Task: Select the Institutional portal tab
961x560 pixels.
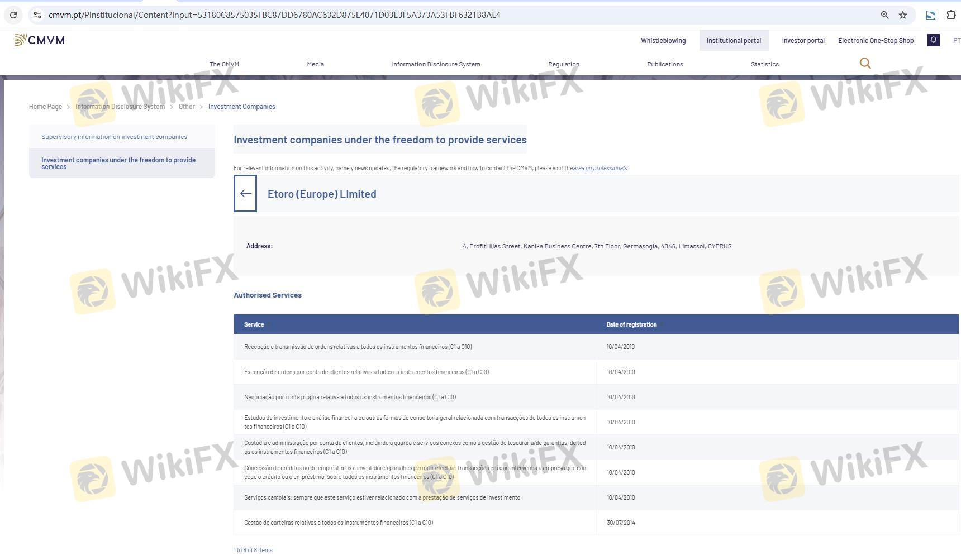Action: pyautogui.click(x=734, y=41)
